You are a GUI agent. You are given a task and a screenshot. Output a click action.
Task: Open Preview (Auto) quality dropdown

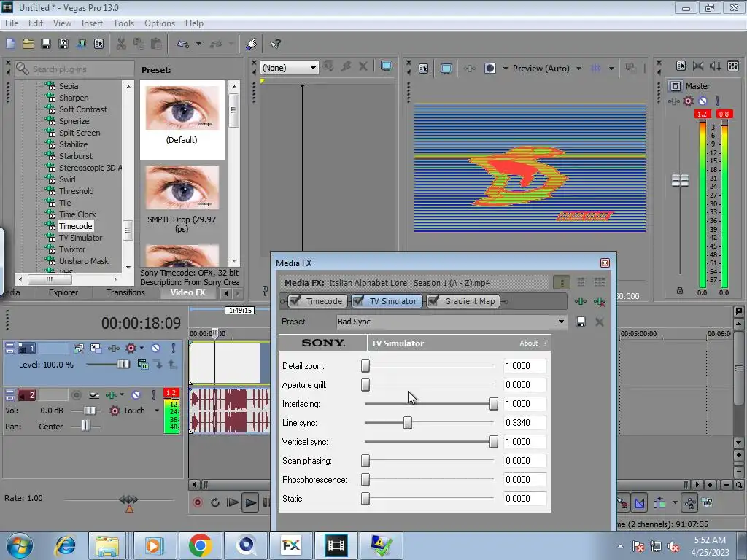(x=578, y=69)
